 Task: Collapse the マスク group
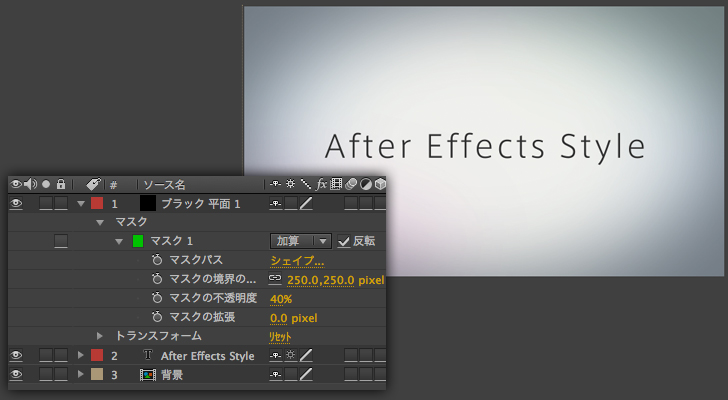click(x=100, y=223)
